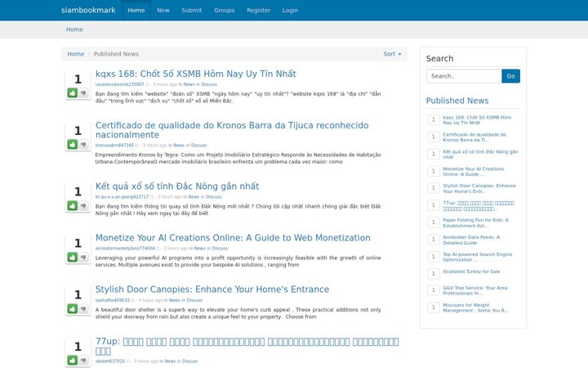Open sidebar link Amibroker Data Feeds

[x=471, y=240]
